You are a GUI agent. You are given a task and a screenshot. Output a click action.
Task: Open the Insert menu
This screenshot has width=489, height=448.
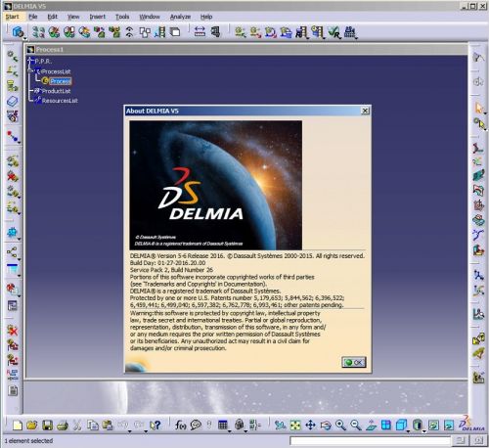point(98,17)
